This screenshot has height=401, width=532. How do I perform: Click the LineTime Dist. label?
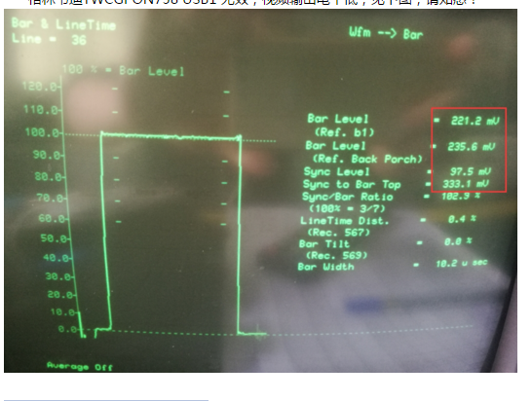coord(344,221)
